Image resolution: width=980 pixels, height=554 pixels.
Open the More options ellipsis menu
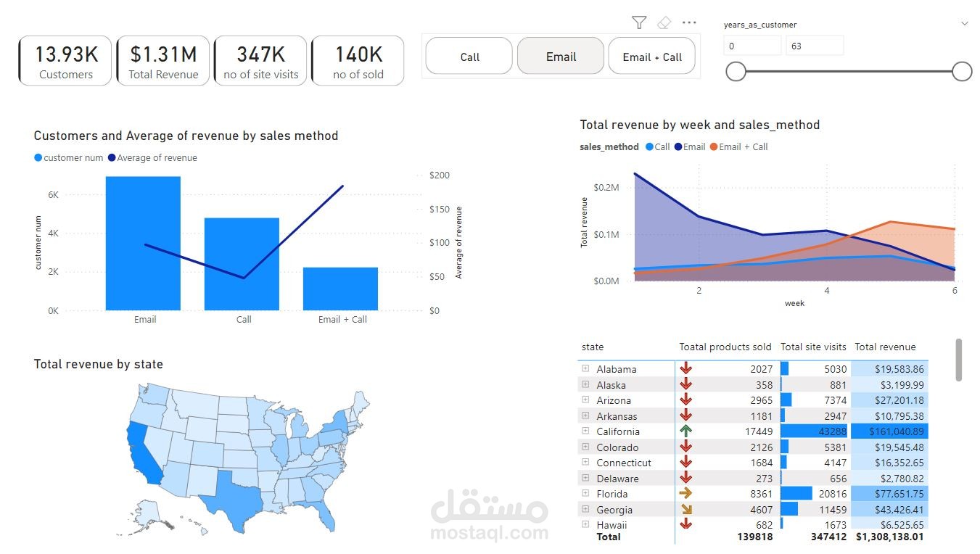pos(689,22)
